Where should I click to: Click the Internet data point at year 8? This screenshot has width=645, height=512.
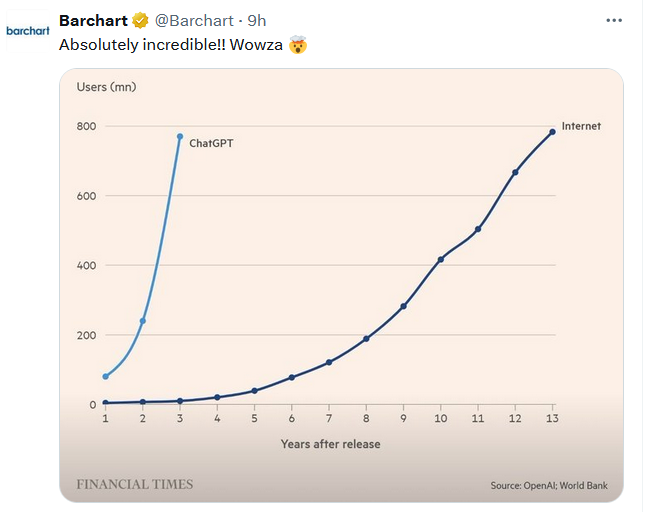366,339
